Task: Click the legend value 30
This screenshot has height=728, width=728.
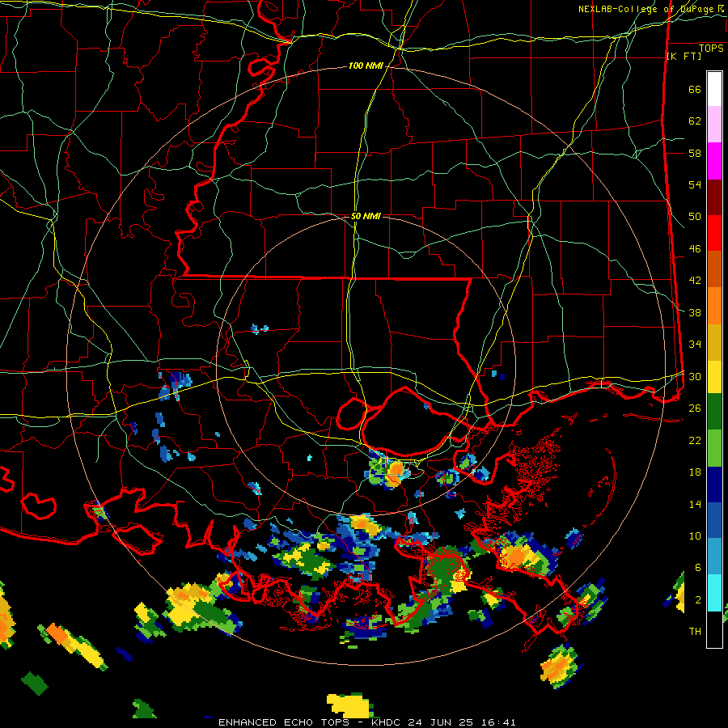Action: (695, 376)
